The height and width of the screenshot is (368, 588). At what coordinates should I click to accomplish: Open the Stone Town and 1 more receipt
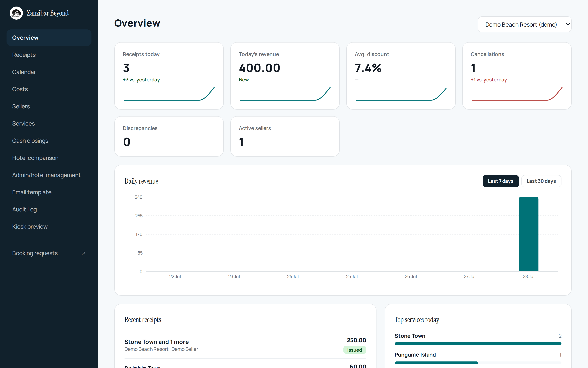[x=245, y=345]
